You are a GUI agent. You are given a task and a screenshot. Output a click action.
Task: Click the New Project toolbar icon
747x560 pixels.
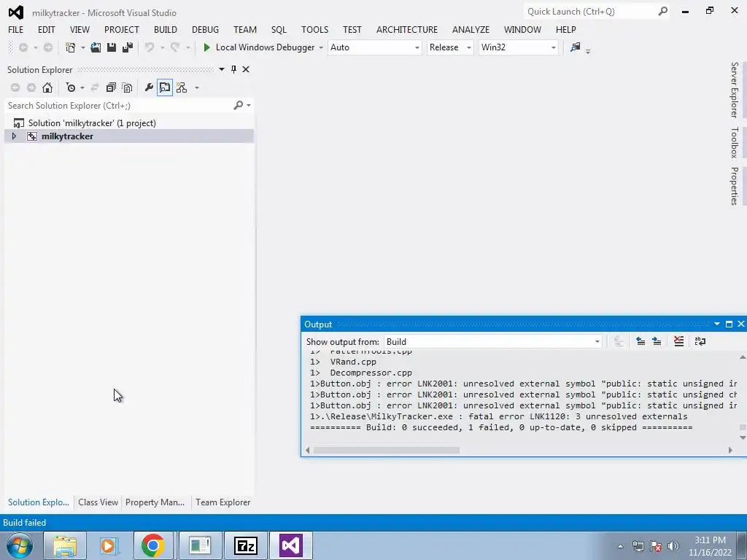click(71, 47)
